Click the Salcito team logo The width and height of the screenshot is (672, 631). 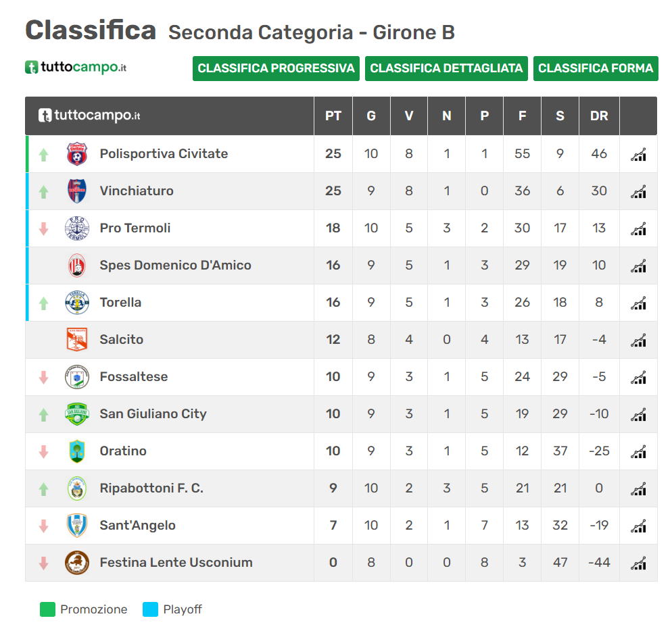77,340
